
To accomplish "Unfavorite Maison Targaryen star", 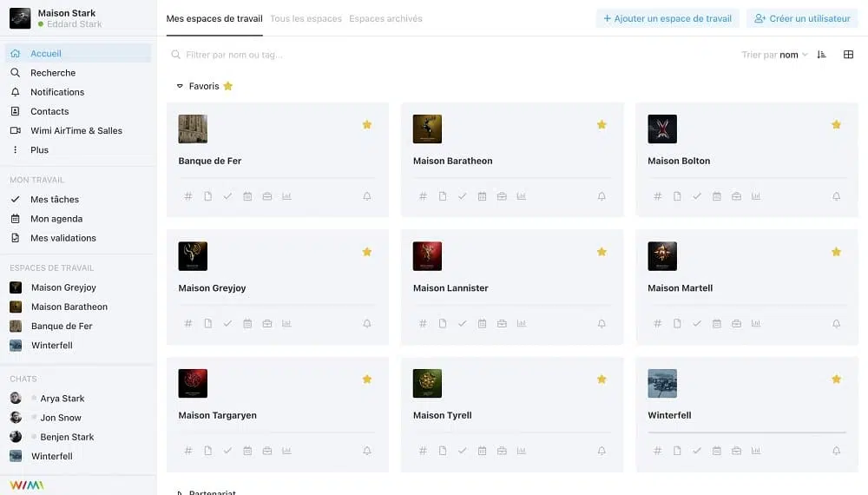I will (x=367, y=379).
